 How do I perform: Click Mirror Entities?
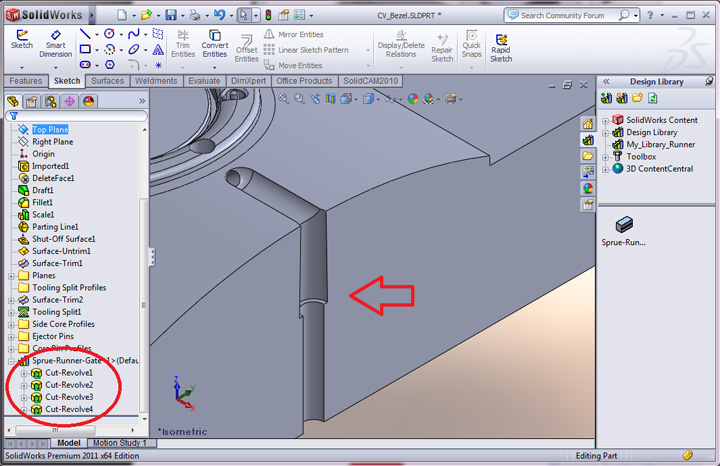pos(294,34)
